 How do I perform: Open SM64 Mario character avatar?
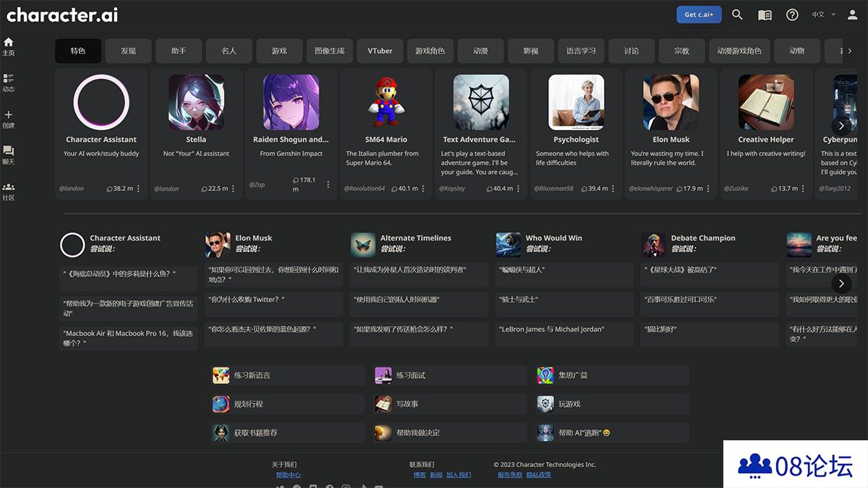click(386, 103)
